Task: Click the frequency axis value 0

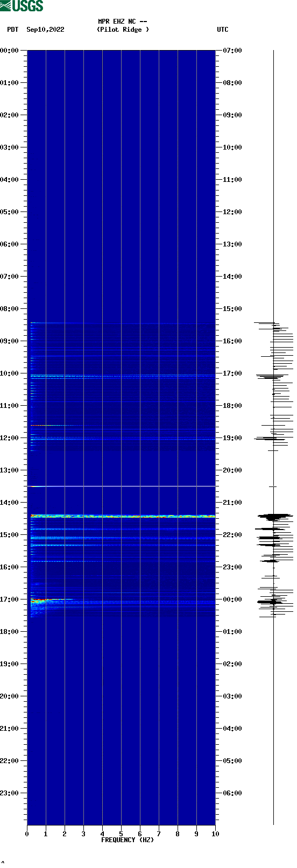Action: [x=27, y=834]
